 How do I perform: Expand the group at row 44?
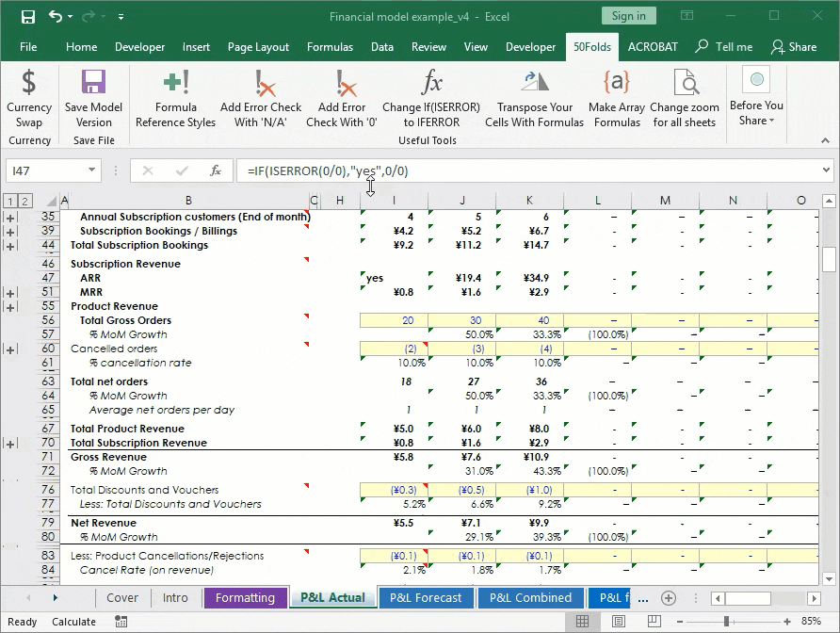[10, 246]
